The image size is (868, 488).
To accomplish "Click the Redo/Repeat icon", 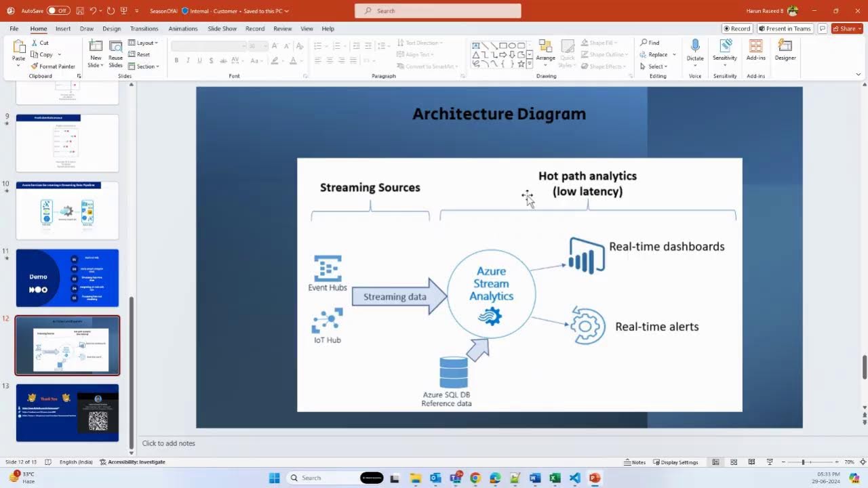I will point(111,11).
